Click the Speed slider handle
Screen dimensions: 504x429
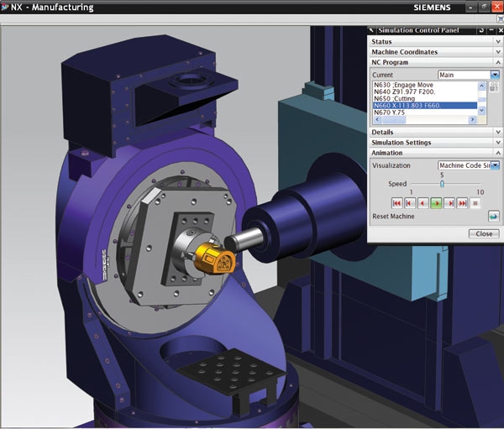click(x=442, y=184)
